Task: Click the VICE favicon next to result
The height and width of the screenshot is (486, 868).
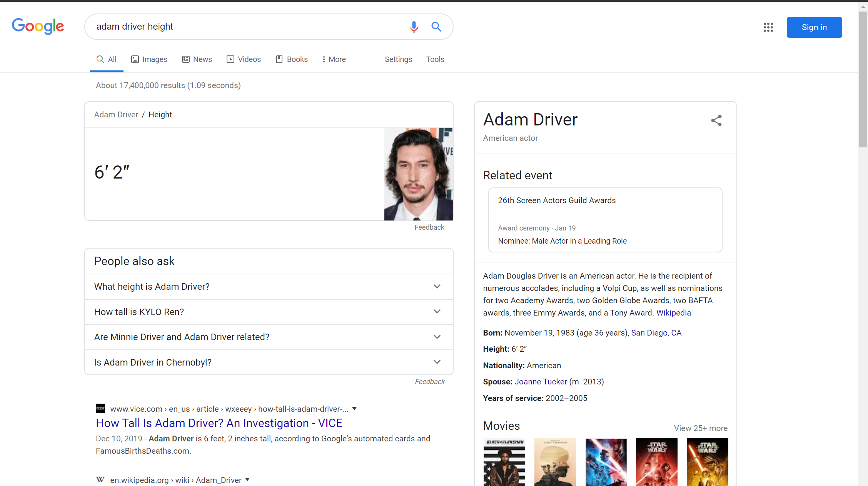Action: click(100, 408)
